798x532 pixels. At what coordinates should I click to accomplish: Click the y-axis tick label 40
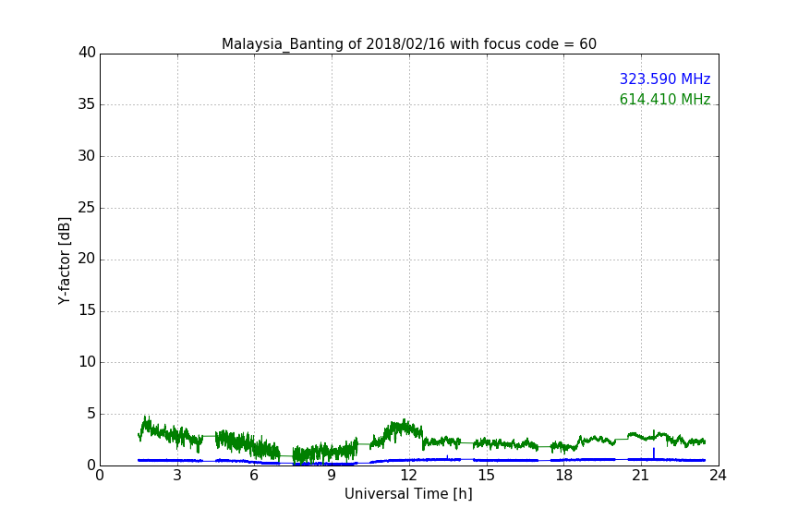[x=87, y=53]
